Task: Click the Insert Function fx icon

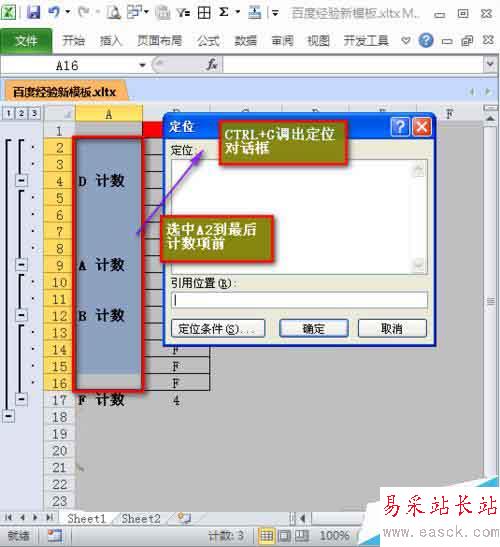Action: tap(212, 65)
